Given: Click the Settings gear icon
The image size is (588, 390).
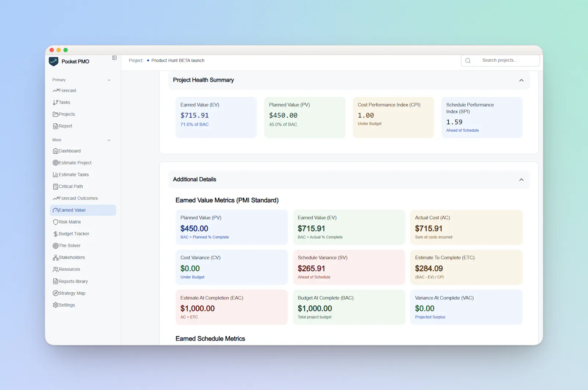Looking at the screenshot, I should pyautogui.click(x=55, y=305).
